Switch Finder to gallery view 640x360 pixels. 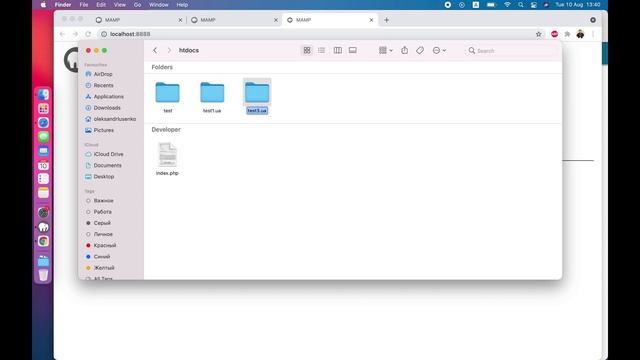tap(353, 50)
